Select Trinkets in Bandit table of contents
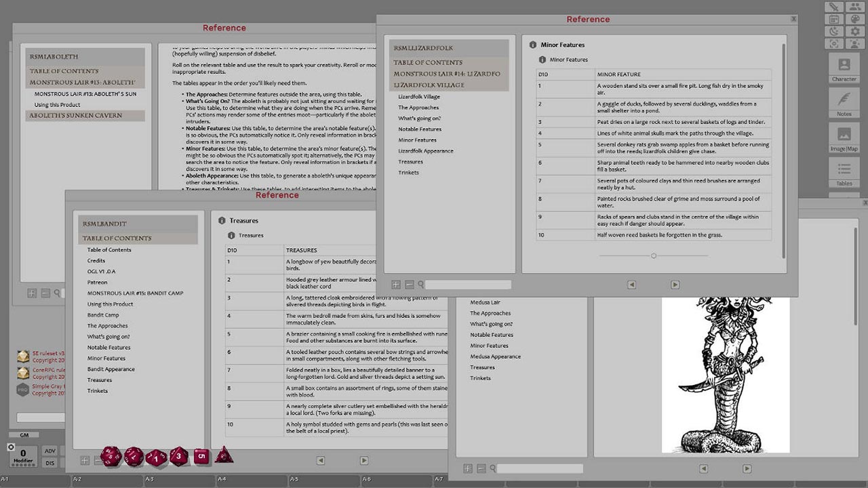 (x=97, y=390)
